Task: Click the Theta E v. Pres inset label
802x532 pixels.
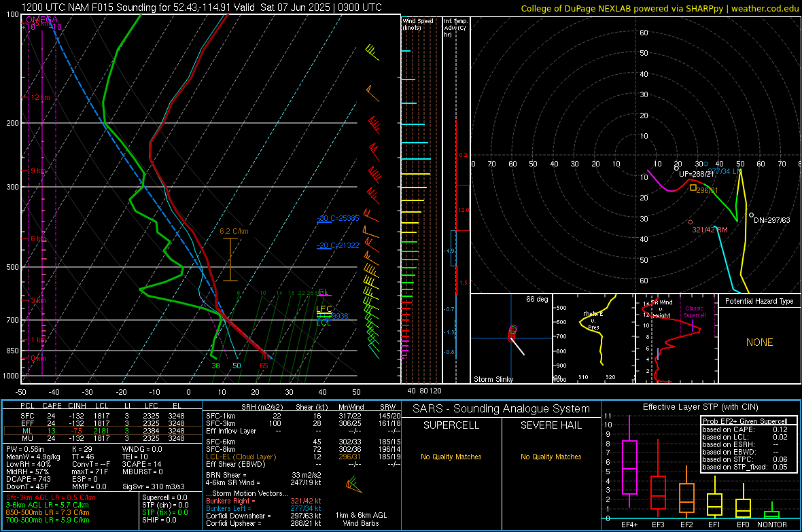Action: click(593, 321)
